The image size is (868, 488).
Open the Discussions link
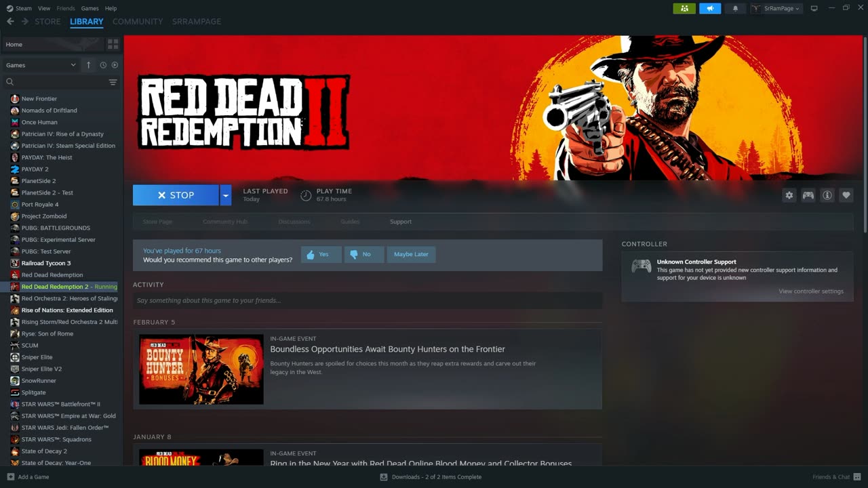294,222
